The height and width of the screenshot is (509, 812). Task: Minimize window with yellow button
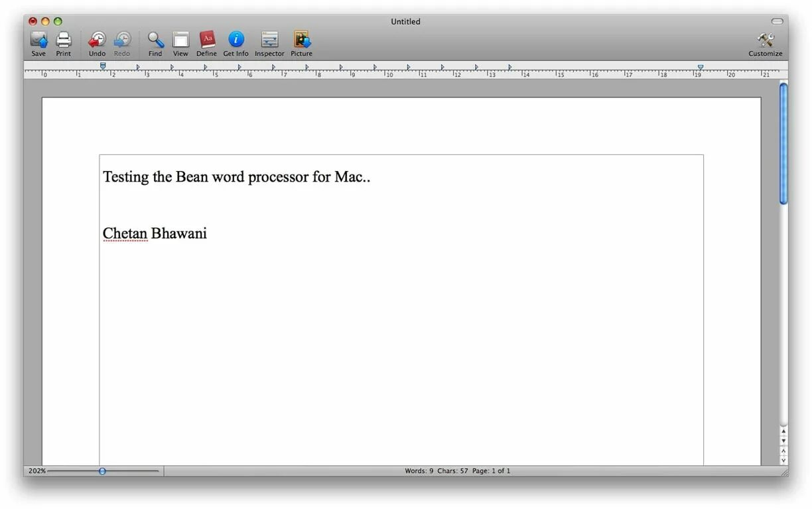45,22
